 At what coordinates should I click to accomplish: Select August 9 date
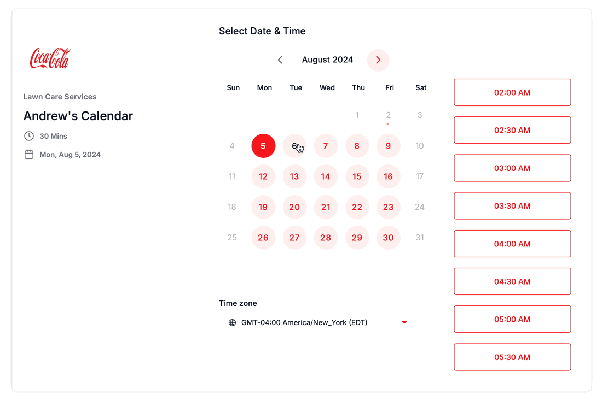[x=388, y=146]
